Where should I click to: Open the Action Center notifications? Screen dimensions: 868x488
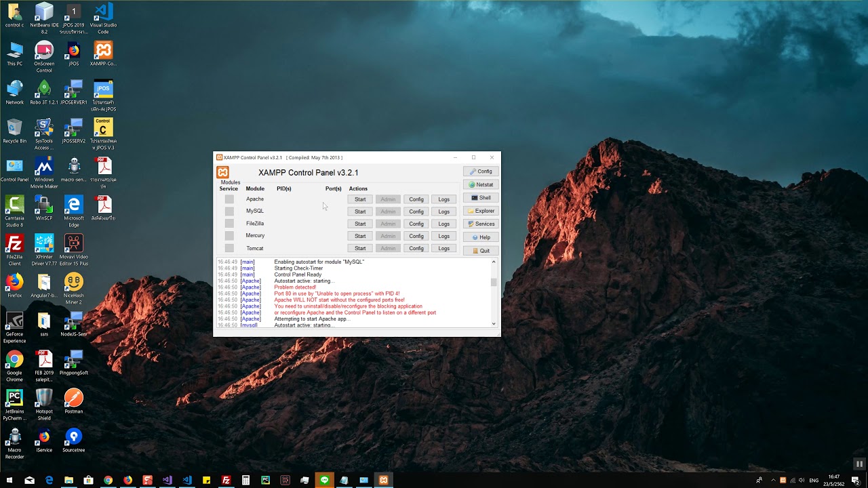click(x=856, y=480)
